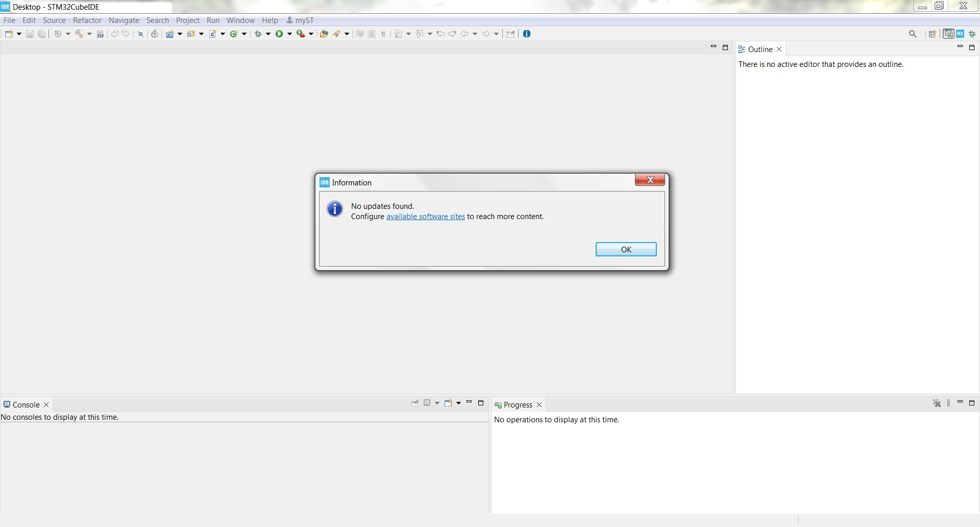980x527 pixels.
Task: Expand the Debug dropdown arrow
Action: pos(268,34)
